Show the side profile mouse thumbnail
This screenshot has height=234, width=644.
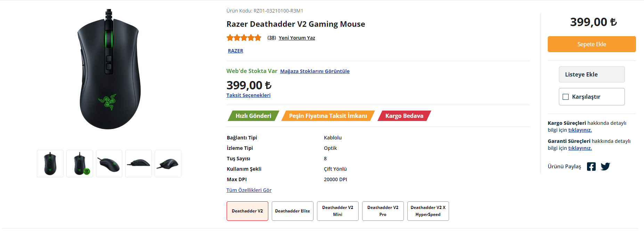139,163
